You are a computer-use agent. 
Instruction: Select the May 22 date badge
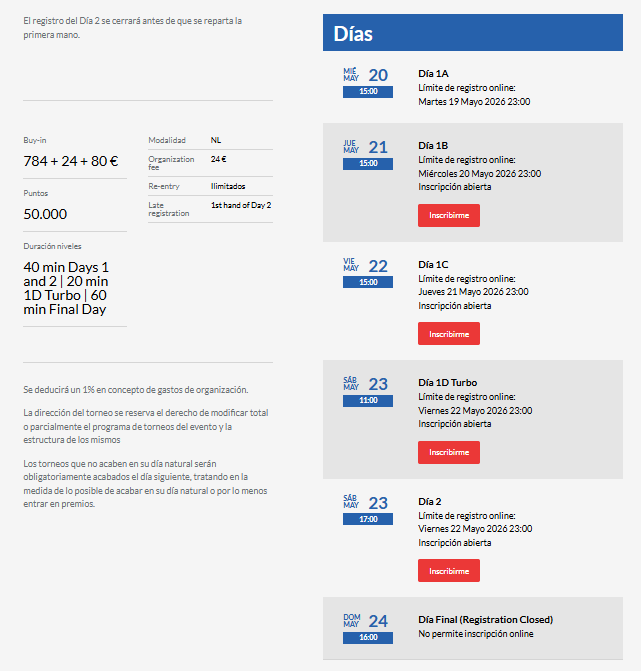(368, 273)
